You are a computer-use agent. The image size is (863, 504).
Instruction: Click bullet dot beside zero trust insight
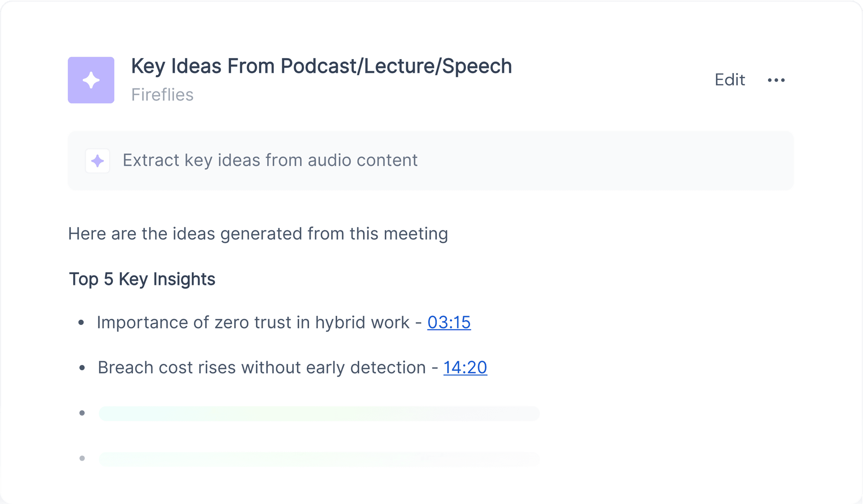pyautogui.click(x=81, y=322)
